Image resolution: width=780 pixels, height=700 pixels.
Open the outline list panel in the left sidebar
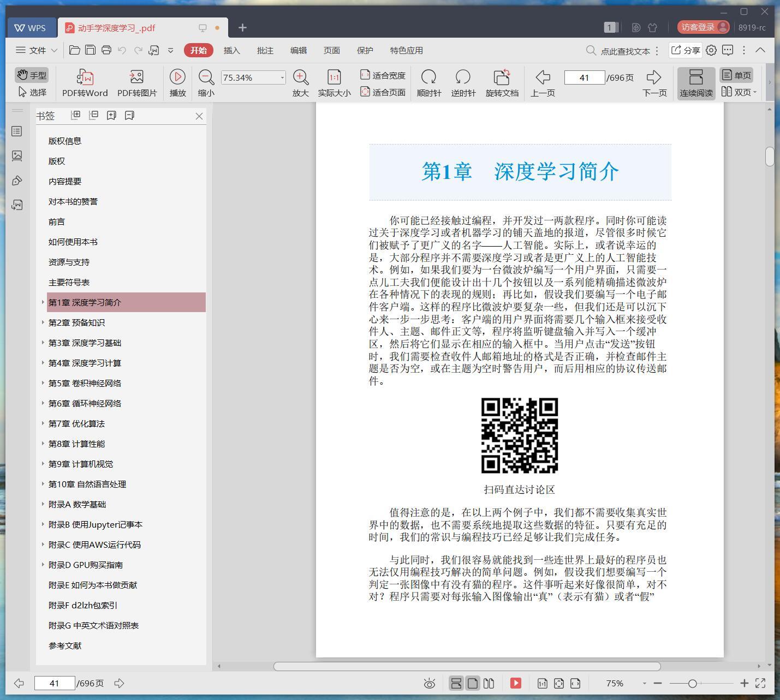[17, 131]
